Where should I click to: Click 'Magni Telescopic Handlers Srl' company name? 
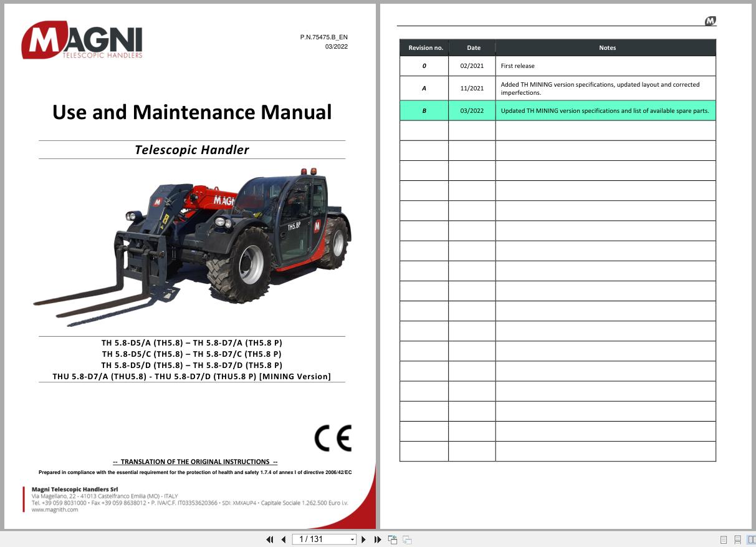[75, 489]
